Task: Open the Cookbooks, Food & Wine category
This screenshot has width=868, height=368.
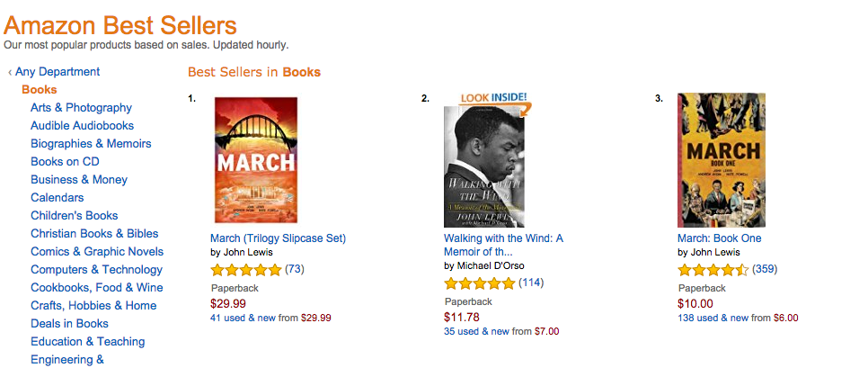Action: pos(97,288)
